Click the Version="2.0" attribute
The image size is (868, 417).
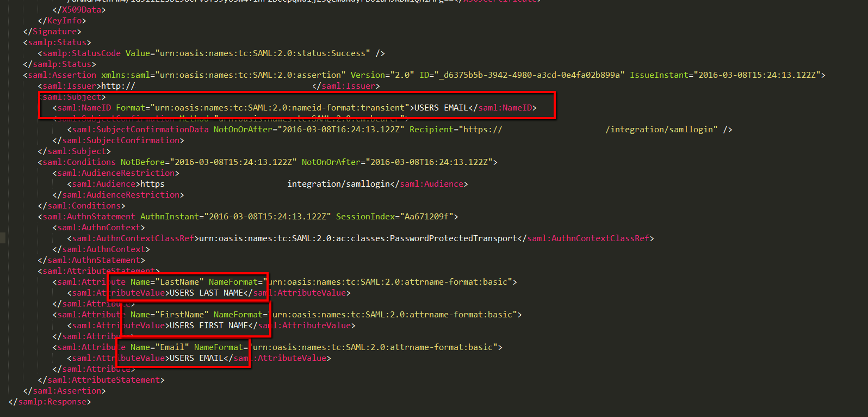382,75
